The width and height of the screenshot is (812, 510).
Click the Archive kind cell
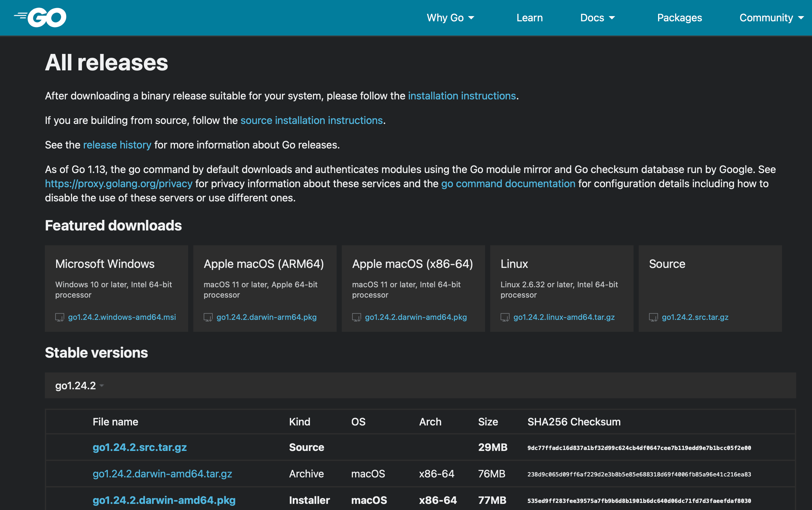(306, 474)
